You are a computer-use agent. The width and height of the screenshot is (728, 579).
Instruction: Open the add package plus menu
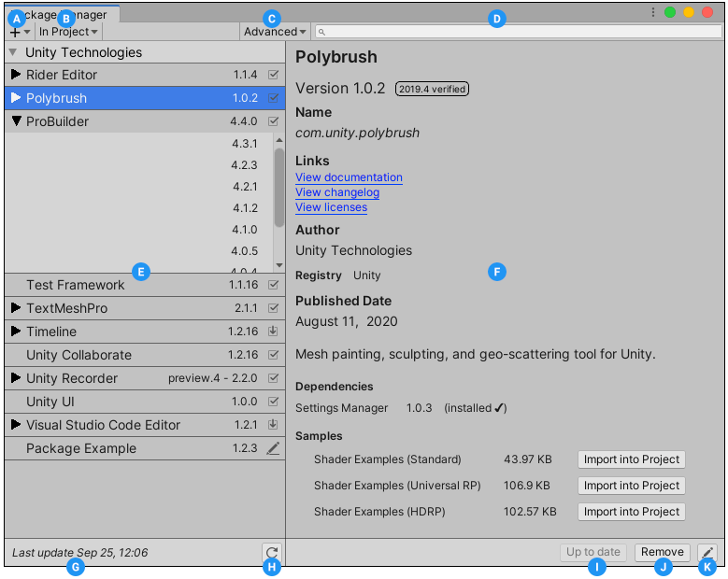pos(20,32)
